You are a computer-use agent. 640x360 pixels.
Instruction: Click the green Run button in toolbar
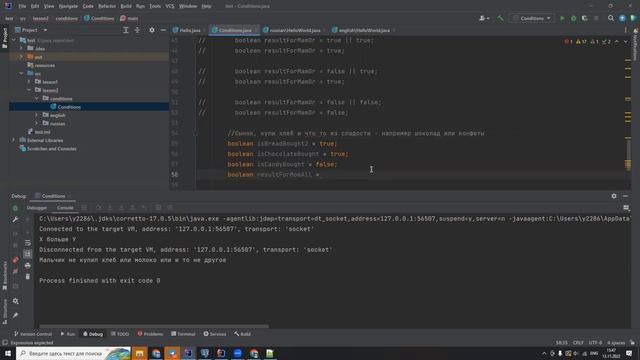(562, 18)
